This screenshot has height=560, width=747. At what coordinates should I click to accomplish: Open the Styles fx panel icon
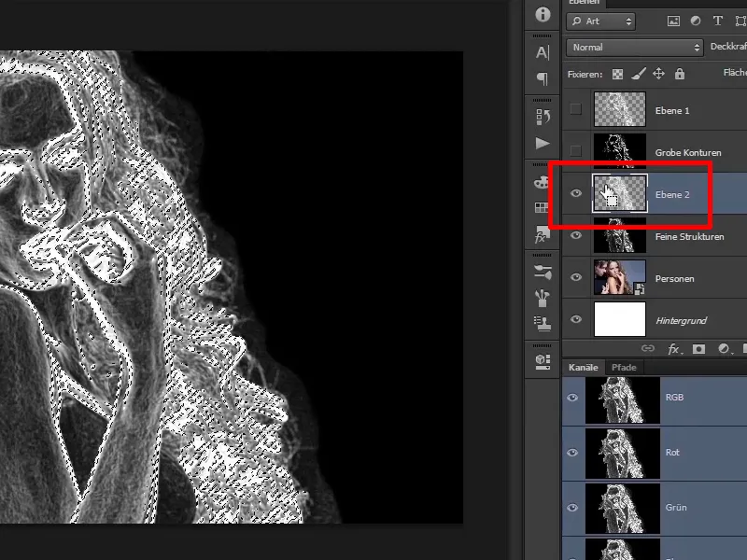click(x=542, y=235)
